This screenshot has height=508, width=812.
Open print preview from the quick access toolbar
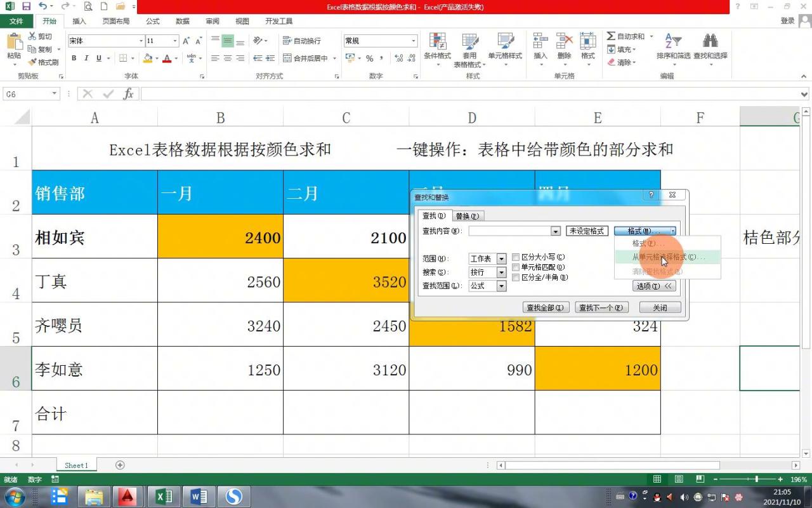[88, 6]
